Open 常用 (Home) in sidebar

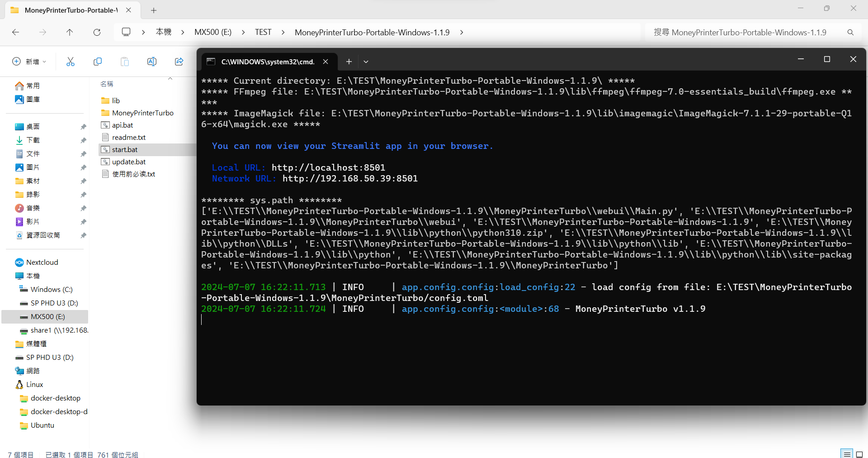(x=33, y=86)
